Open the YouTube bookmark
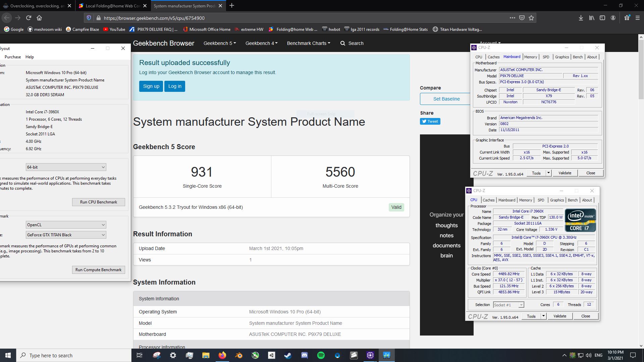This screenshot has height=362, width=644. [114, 29]
